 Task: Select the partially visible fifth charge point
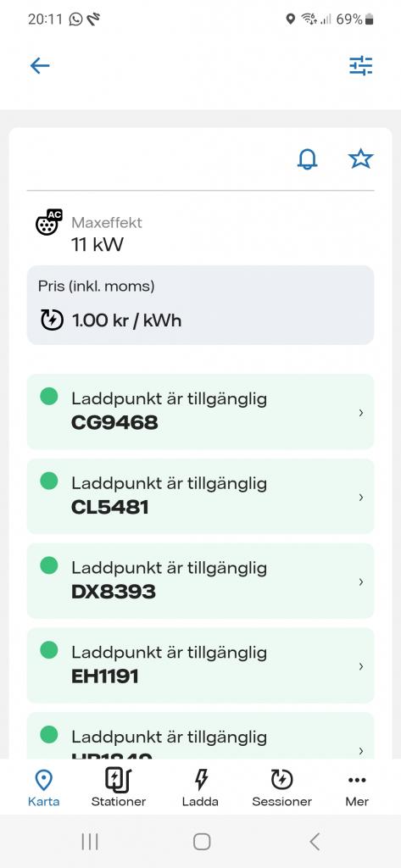click(x=200, y=736)
